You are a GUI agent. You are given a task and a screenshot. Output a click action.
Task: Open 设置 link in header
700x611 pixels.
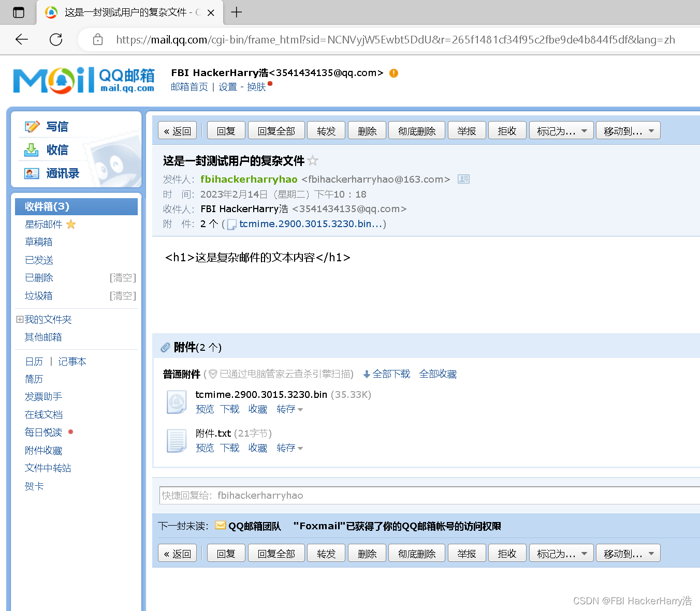coord(228,86)
